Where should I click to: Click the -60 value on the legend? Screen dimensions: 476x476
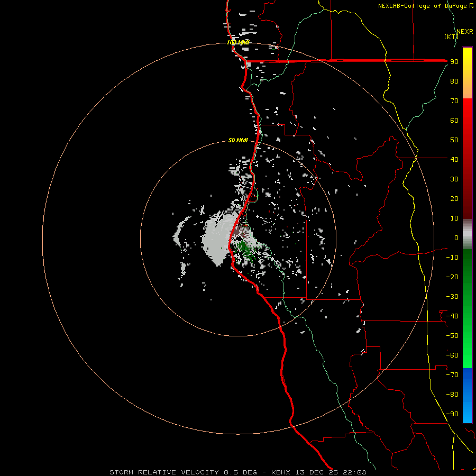point(452,355)
